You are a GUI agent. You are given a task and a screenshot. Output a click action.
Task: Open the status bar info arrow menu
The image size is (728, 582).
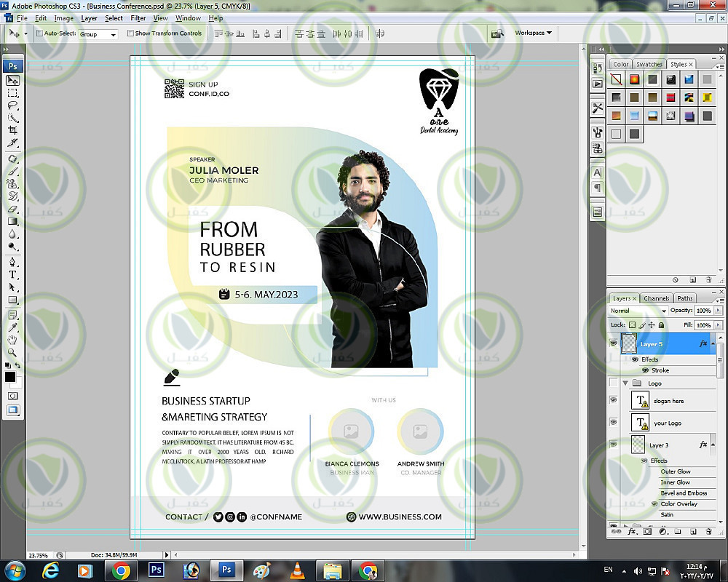coord(167,555)
